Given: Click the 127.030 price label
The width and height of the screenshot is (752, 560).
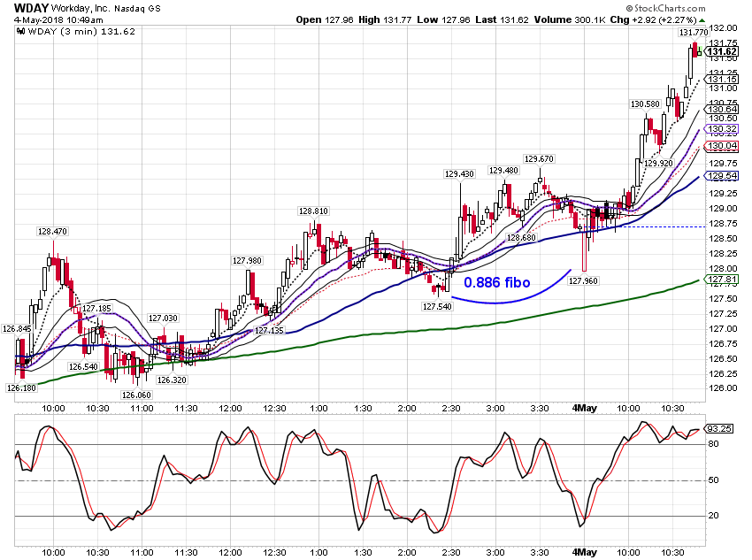Looking at the screenshot, I should click(163, 318).
